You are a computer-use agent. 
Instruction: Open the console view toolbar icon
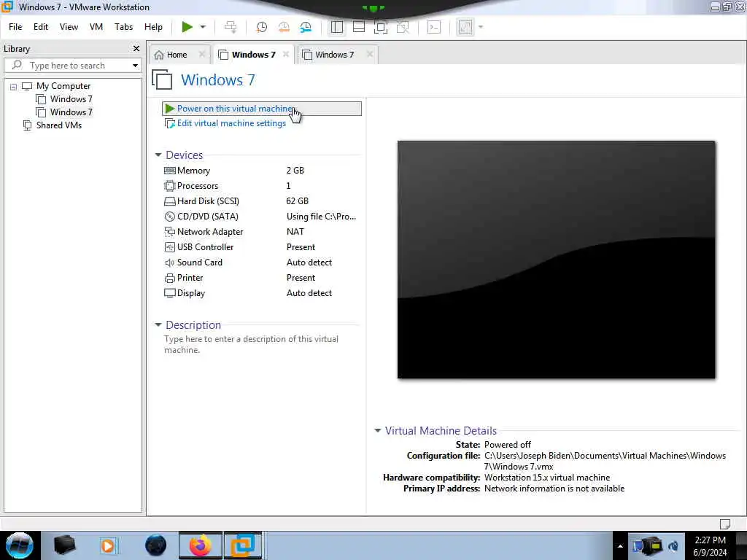pyautogui.click(x=434, y=27)
